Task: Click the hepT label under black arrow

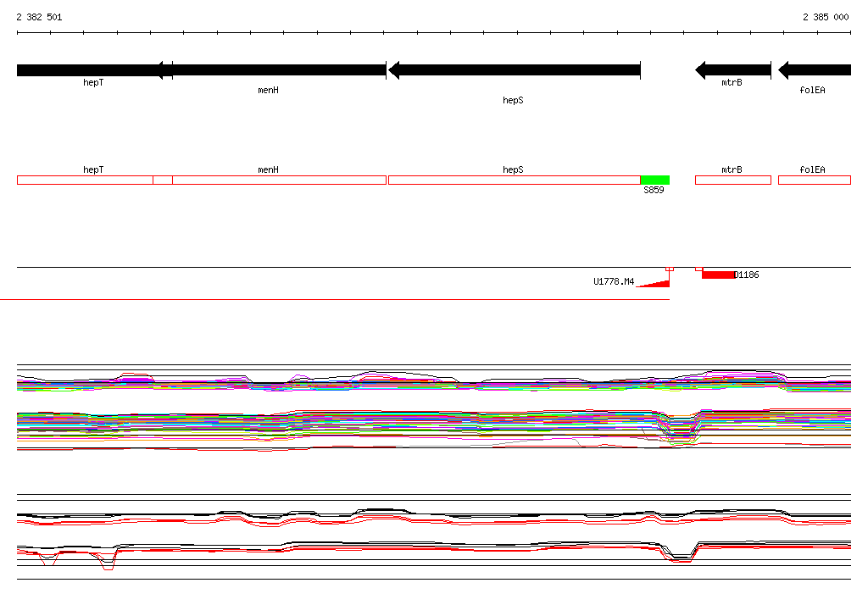Action: 93,82
